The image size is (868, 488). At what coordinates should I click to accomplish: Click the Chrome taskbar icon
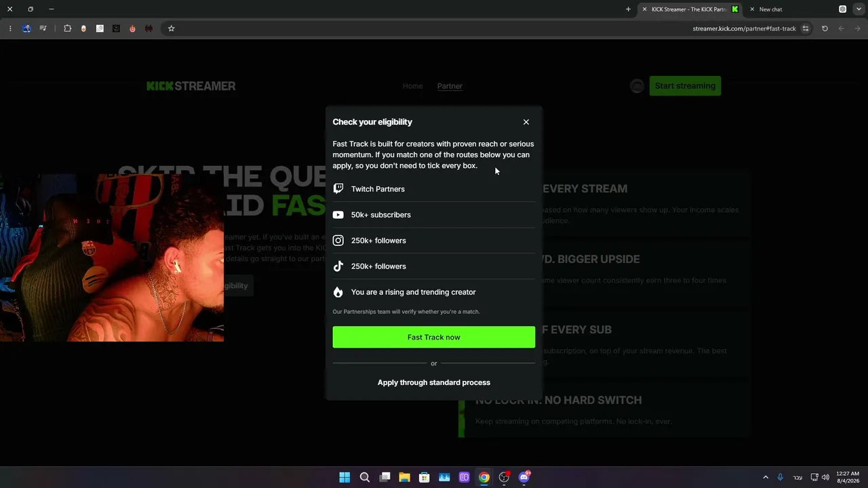(484, 477)
